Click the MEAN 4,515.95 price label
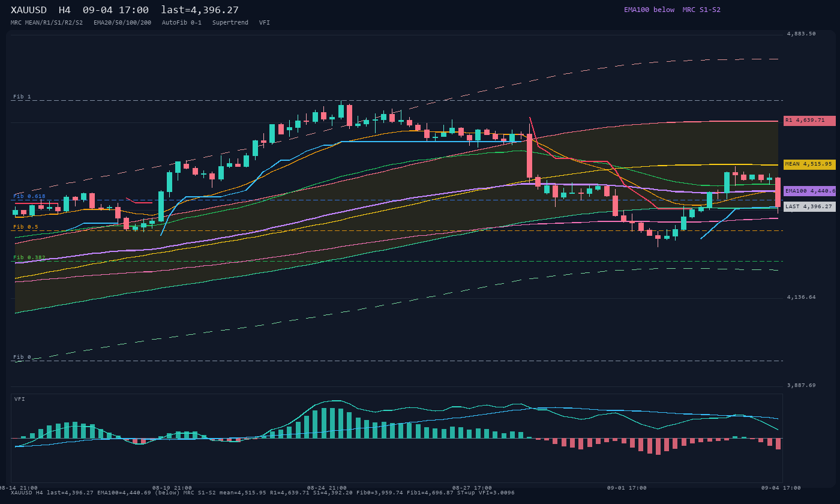This screenshot has width=840, height=504. point(809,164)
